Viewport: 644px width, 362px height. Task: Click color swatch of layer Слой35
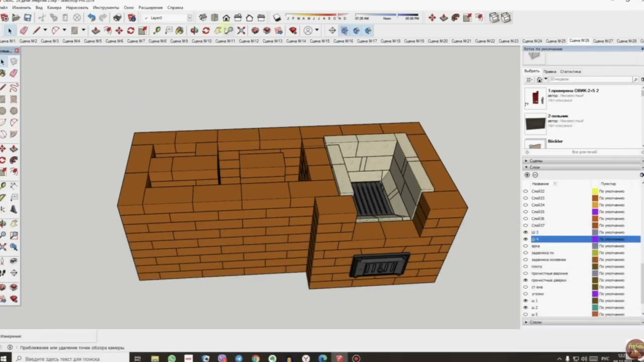coord(595,212)
